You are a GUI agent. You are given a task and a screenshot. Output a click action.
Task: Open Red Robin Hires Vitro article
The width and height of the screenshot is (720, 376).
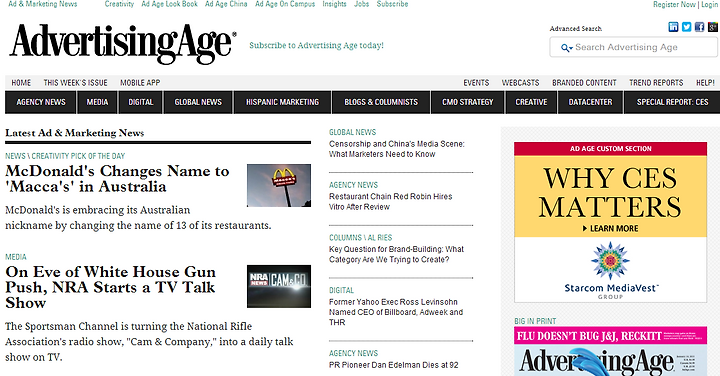pyautogui.click(x=390, y=202)
